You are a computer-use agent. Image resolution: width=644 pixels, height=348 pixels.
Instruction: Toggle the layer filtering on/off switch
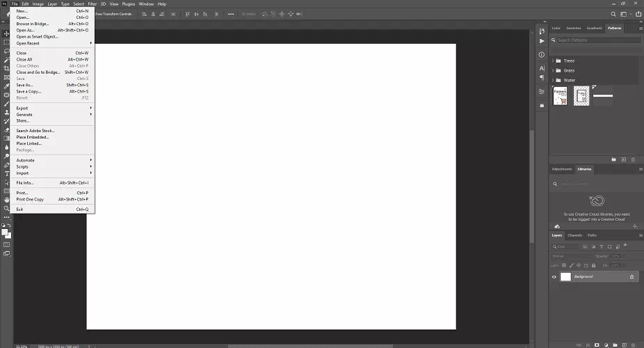tap(625, 245)
